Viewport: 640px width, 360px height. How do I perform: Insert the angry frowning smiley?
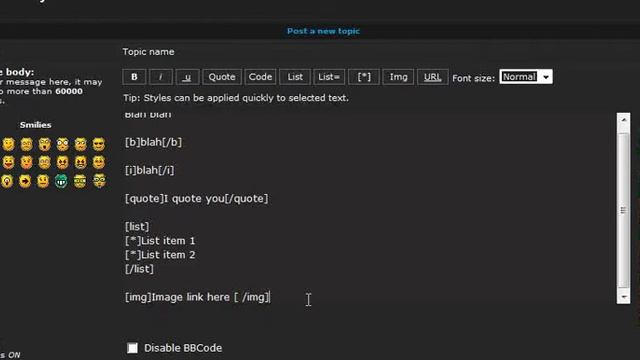62,162
